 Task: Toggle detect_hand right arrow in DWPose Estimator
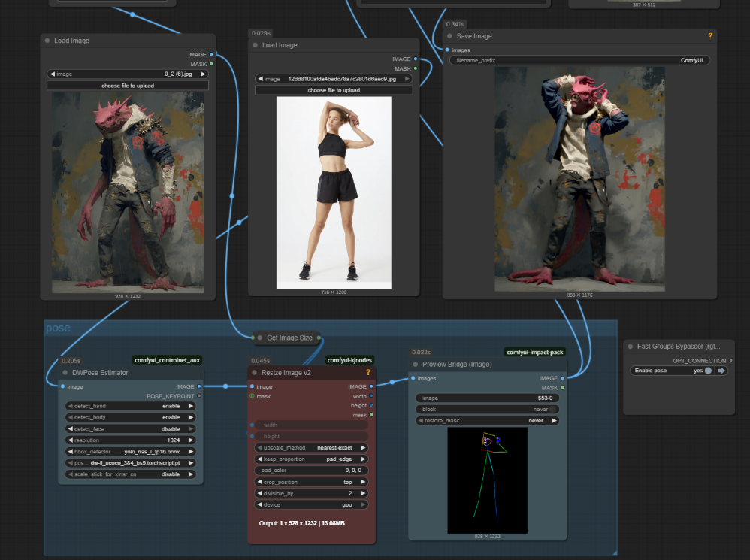click(x=191, y=406)
